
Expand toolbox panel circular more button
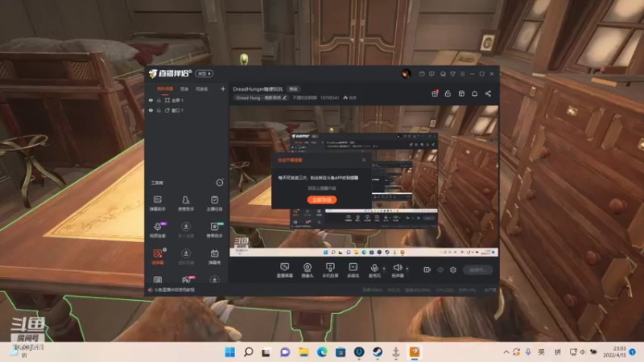coord(220,183)
